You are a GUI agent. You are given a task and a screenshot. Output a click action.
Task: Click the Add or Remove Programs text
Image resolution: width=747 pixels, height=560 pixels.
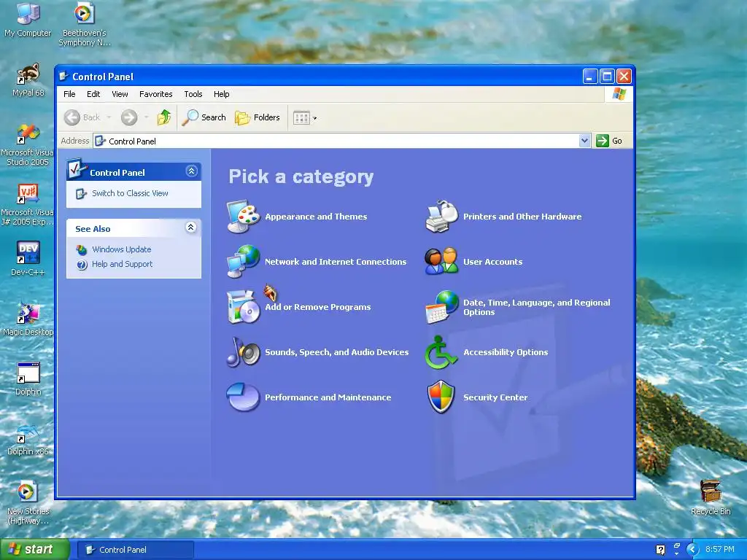pyautogui.click(x=318, y=307)
